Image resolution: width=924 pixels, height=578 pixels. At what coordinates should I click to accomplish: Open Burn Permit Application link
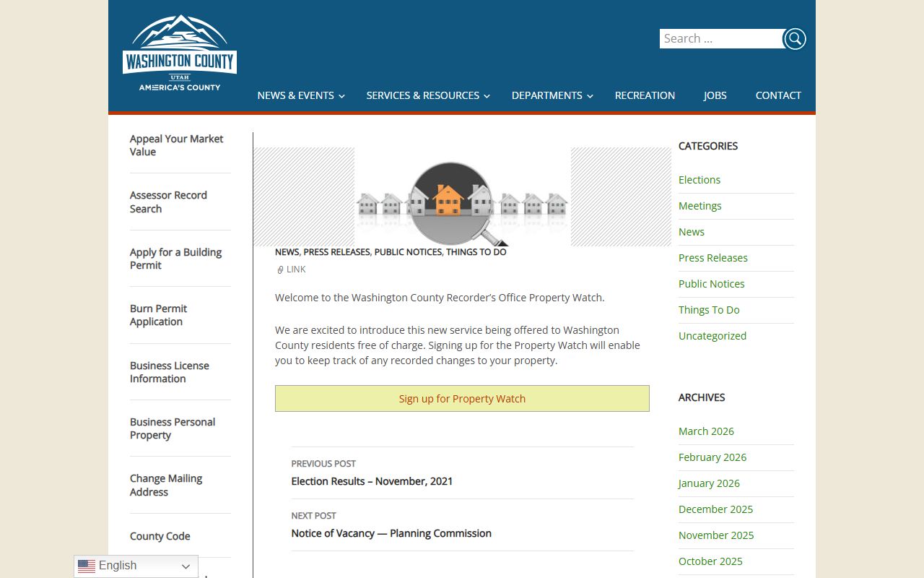click(x=158, y=315)
